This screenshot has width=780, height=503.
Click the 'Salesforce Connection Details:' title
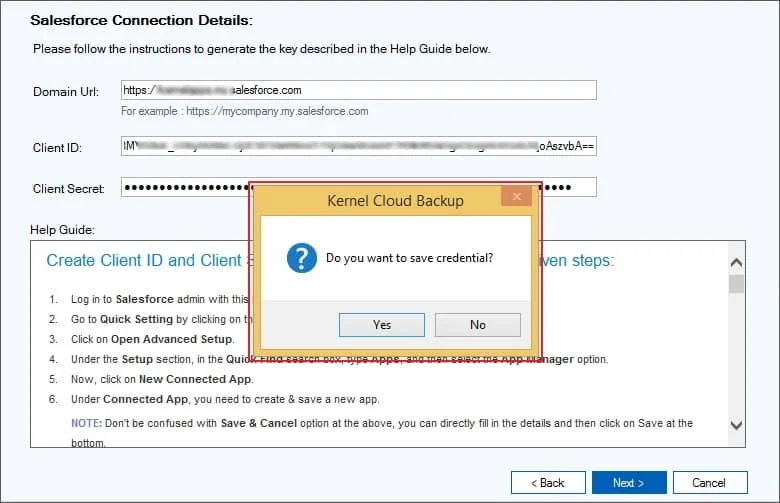tap(141, 20)
